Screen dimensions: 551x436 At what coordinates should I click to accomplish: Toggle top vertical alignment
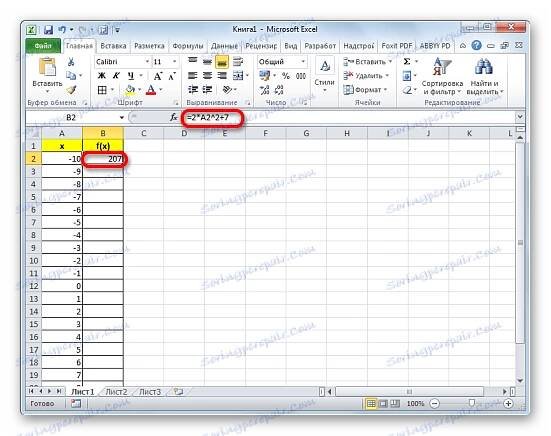coord(193,61)
